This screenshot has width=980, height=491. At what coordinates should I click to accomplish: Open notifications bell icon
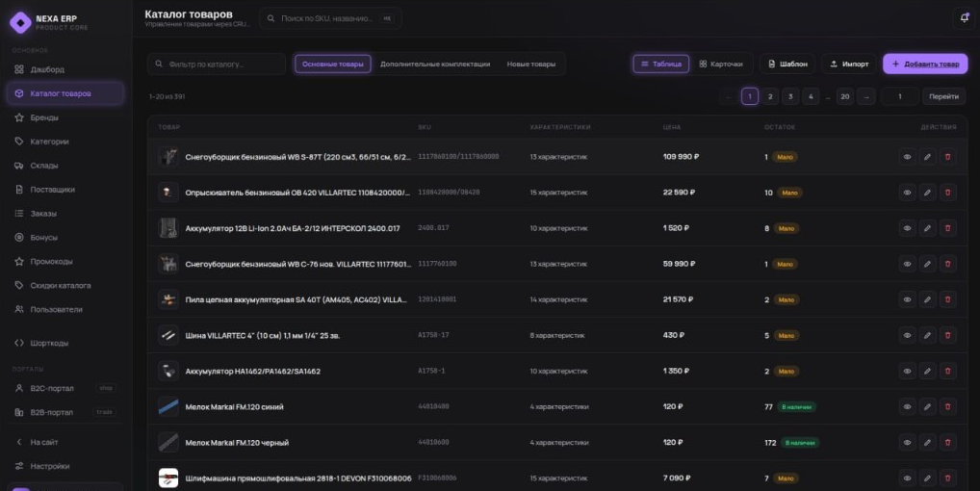[964, 18]
